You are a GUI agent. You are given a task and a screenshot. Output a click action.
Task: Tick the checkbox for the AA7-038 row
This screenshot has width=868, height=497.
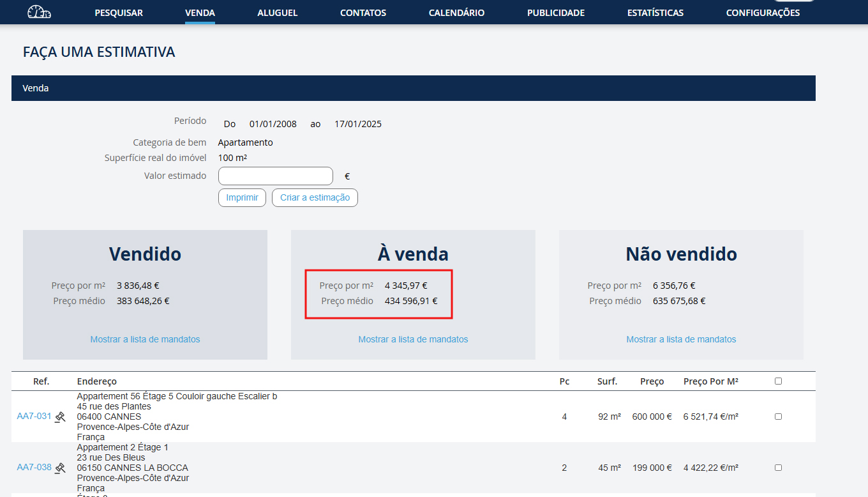click(778, 468)
